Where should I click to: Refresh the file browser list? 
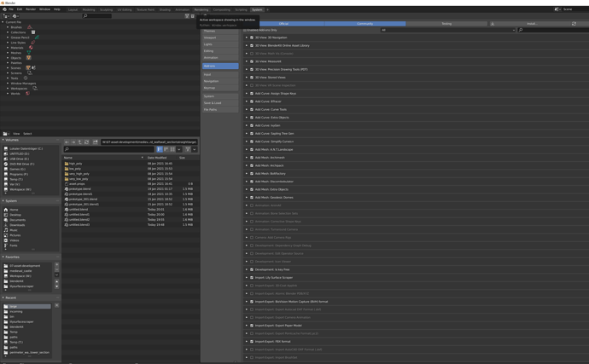point(87,142)
